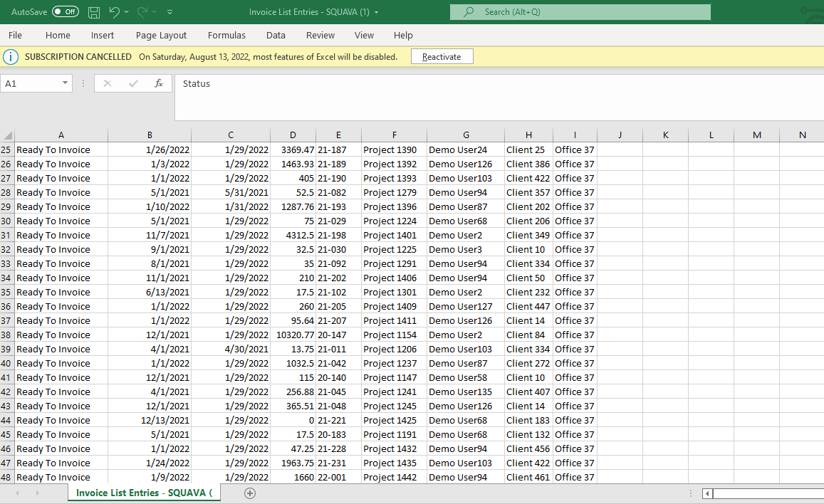
Task: Open the Review ribbon tab
Action: coord(320,35)
